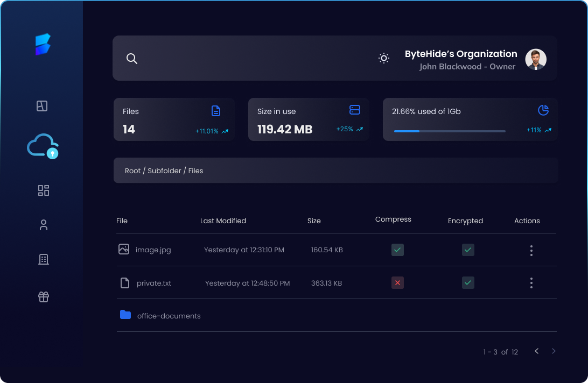The height and width of the screenshot is (383, 588).
Task: Toggle Compress checkbox for image.jpg
Action: 397,250
